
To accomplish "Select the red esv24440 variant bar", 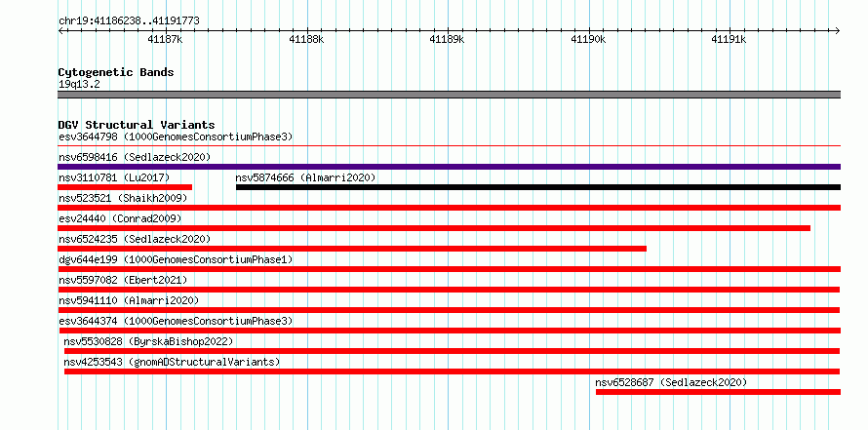I will click(x=434, y=228).
